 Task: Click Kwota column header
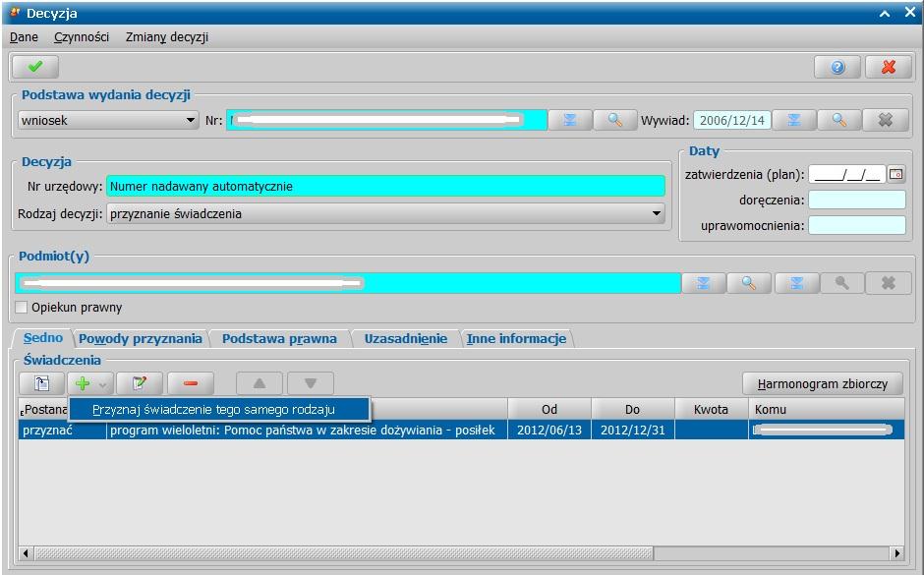tap(711, 410)
